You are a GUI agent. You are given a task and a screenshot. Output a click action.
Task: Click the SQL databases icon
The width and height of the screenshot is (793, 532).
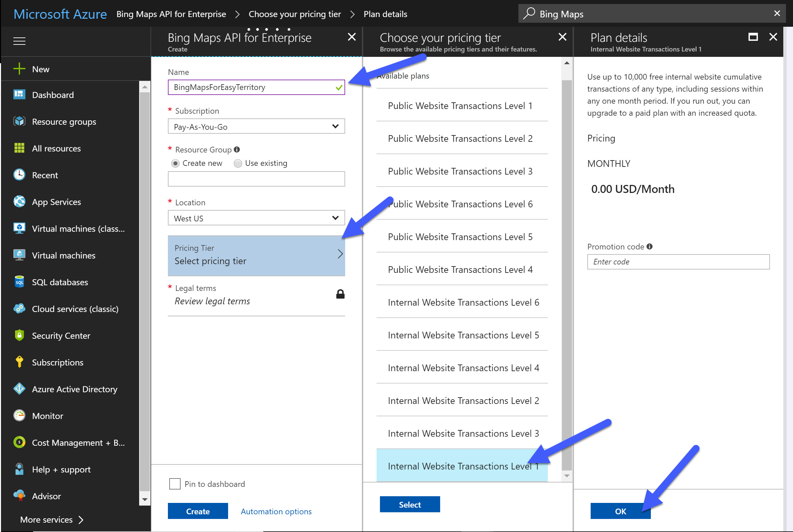19,282
